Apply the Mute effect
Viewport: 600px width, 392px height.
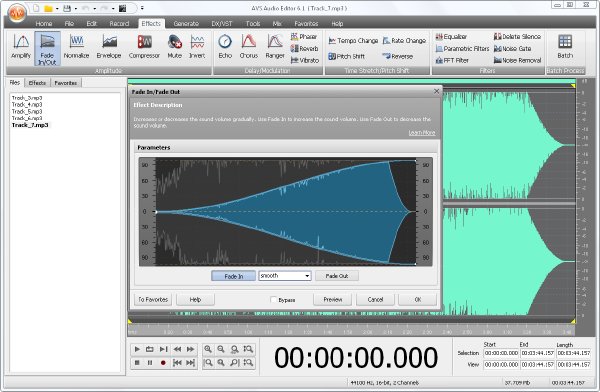[x=174, y=47]
